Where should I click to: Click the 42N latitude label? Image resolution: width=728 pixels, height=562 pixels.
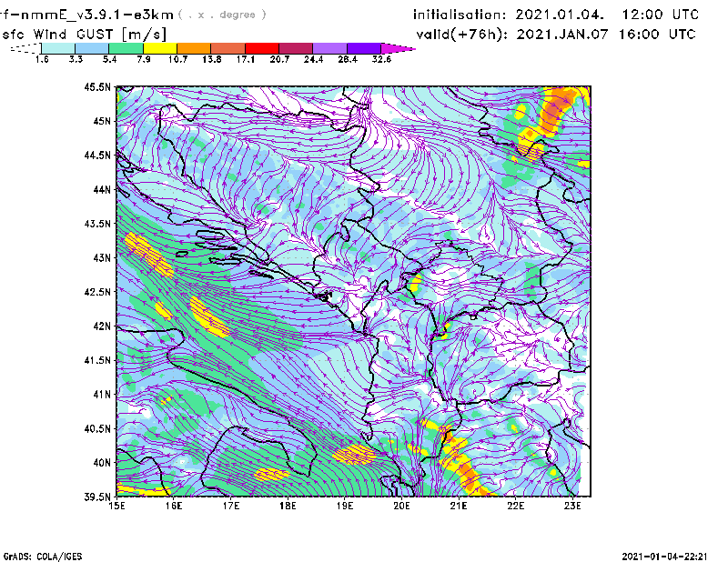tap(102, 326)
